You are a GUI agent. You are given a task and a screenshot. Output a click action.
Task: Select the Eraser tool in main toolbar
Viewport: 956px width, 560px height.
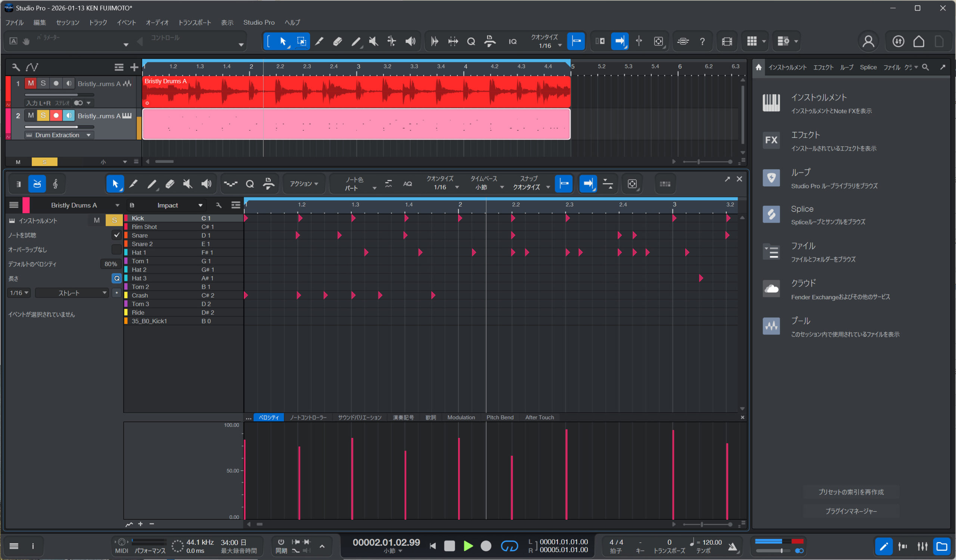[x=337, y=41]
